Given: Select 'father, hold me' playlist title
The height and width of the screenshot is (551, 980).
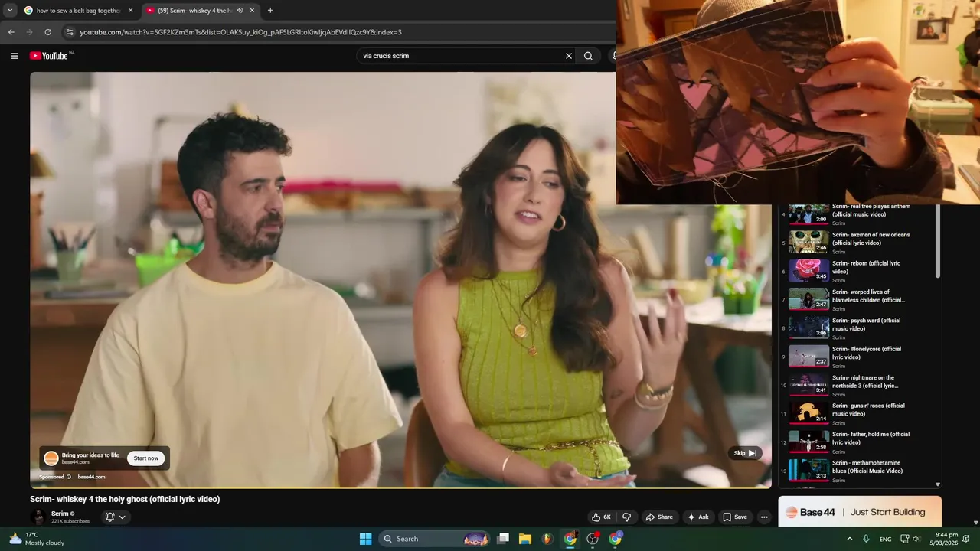Looking at the screenshot, I should (871, 439).
